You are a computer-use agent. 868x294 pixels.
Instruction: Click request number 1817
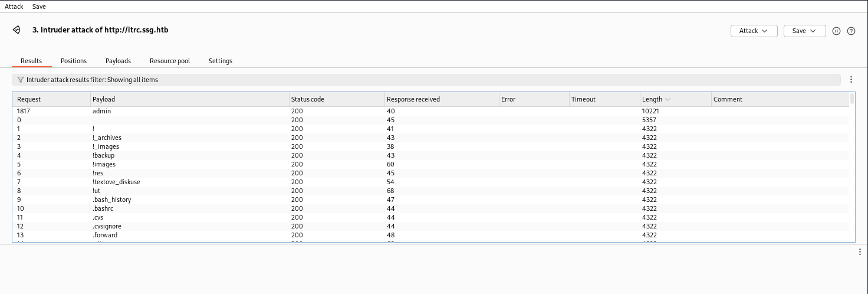[x=24, y=111]
